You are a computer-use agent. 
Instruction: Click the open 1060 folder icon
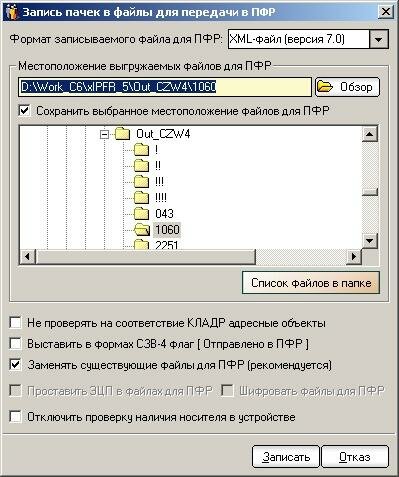tap(142, 229)
